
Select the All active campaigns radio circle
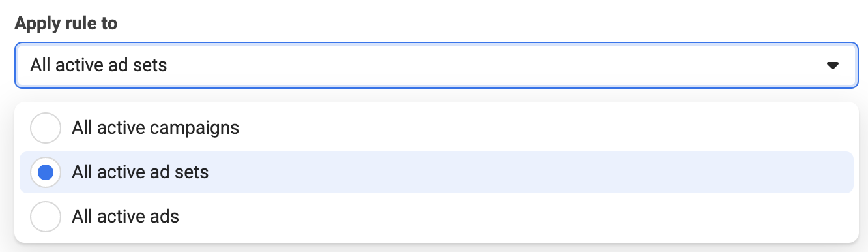(x=46, y=128)
